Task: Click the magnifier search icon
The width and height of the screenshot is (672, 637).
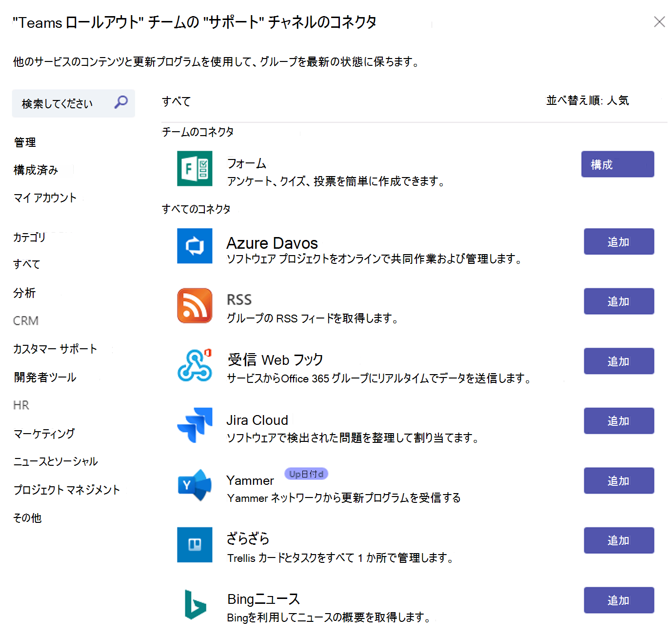Action: [121, 102]
